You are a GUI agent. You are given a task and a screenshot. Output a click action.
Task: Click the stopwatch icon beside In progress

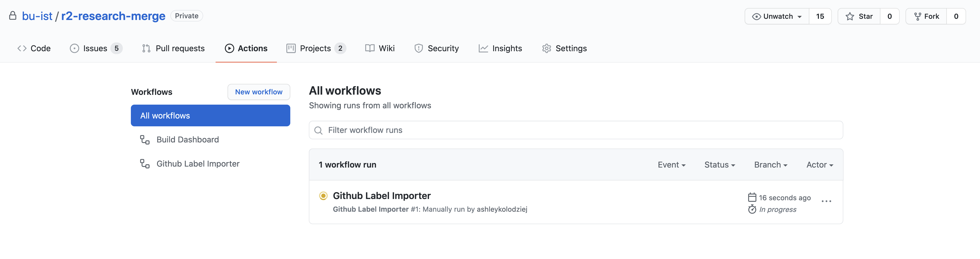pos(752,209)
